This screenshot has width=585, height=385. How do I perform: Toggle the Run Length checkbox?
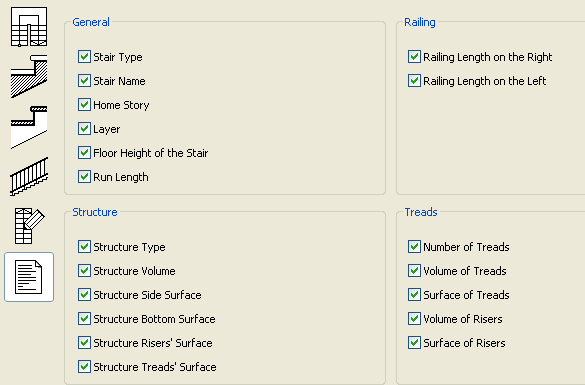(84, 177)
